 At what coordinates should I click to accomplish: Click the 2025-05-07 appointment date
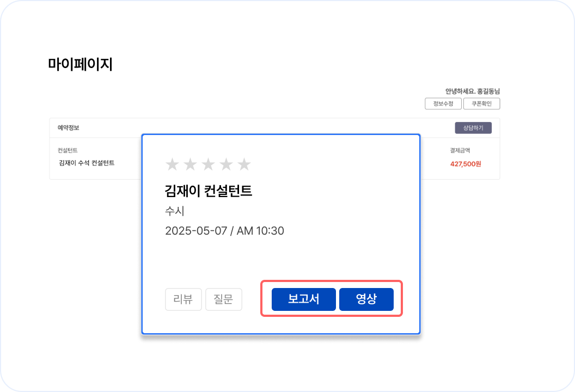224,230
